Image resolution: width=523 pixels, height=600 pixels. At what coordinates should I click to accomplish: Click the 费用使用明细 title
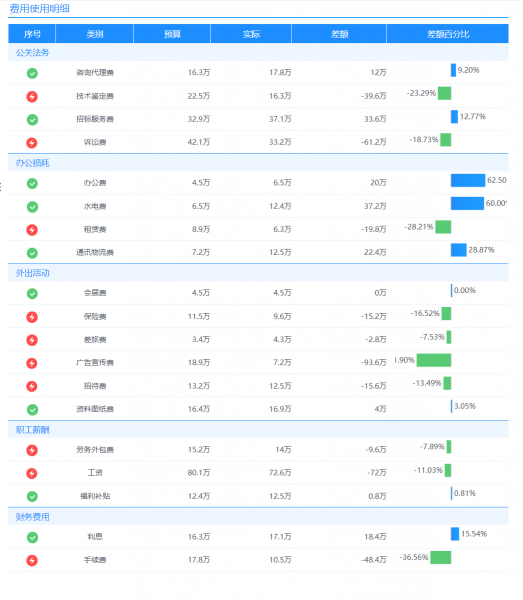(x=39, y=8)
